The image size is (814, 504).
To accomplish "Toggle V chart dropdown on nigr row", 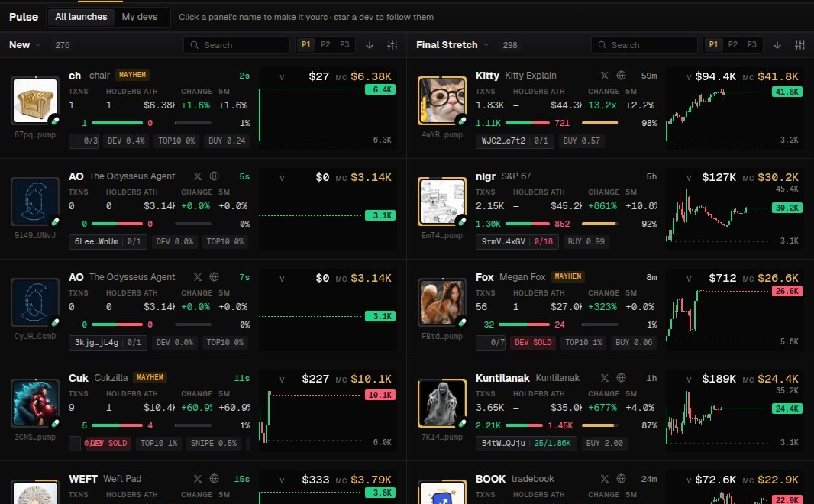I will 689,178.
